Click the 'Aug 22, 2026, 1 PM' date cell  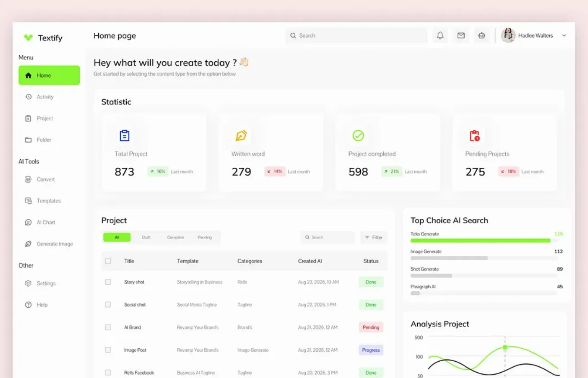click(x=317, y=305)
